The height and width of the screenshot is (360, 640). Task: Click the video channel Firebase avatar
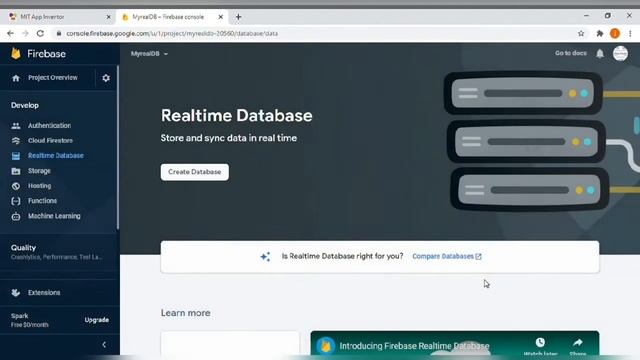[x=325, y=346]
